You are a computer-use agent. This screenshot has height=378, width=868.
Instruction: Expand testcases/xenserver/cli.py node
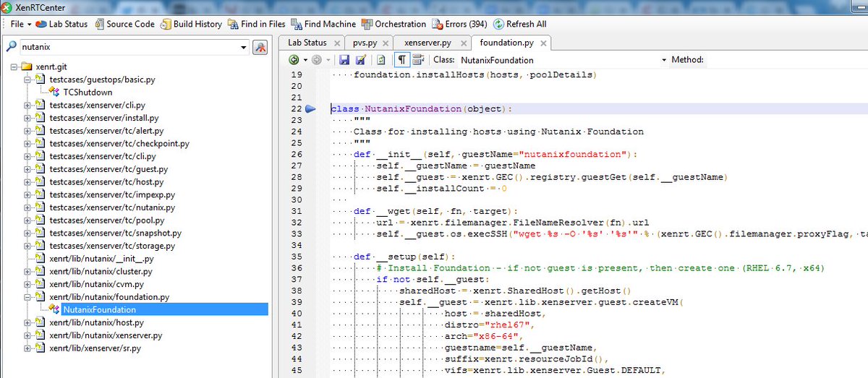coord(28,105)
